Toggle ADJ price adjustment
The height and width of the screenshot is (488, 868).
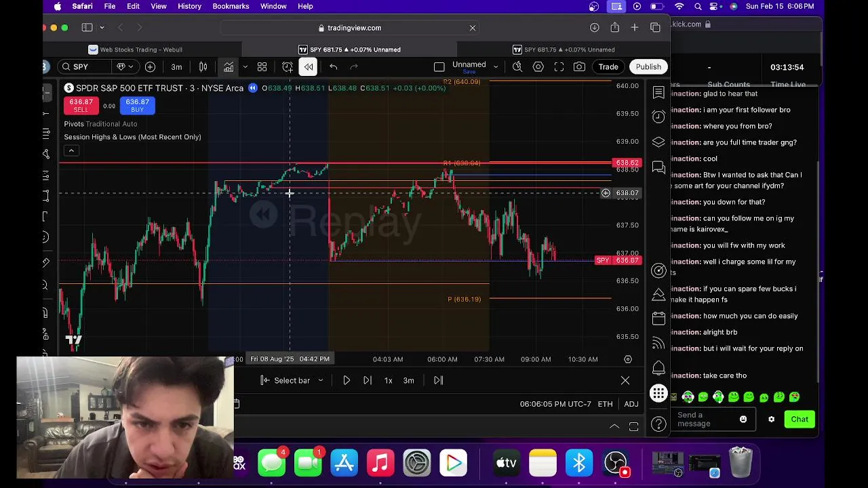coord(631,404)
